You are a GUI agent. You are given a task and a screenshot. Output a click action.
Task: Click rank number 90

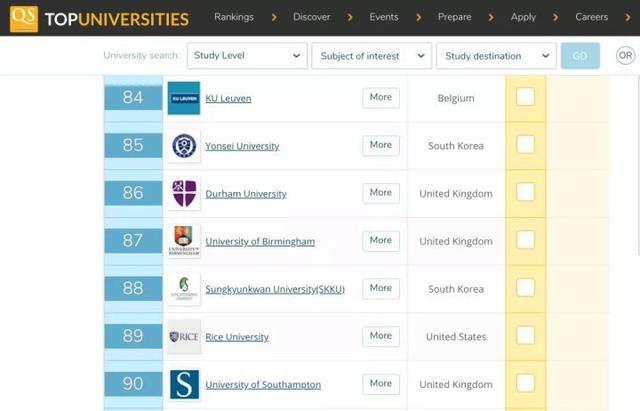point(133,384)
